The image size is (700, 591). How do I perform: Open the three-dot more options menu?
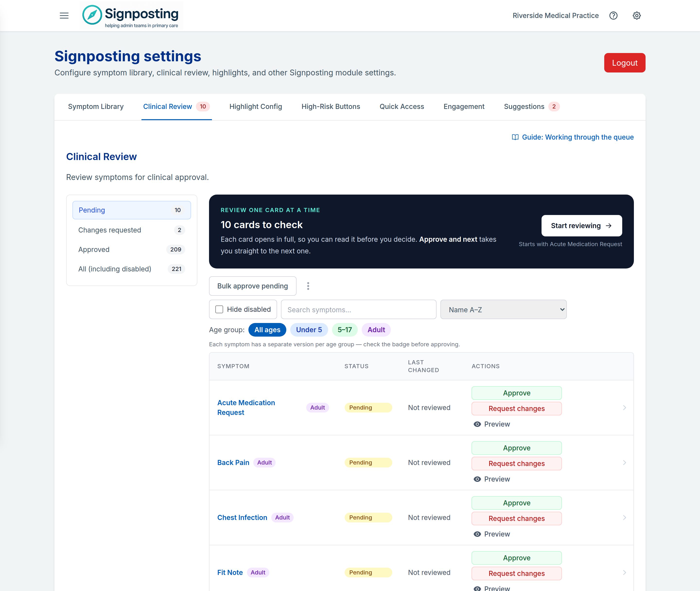tap(308, 286)
